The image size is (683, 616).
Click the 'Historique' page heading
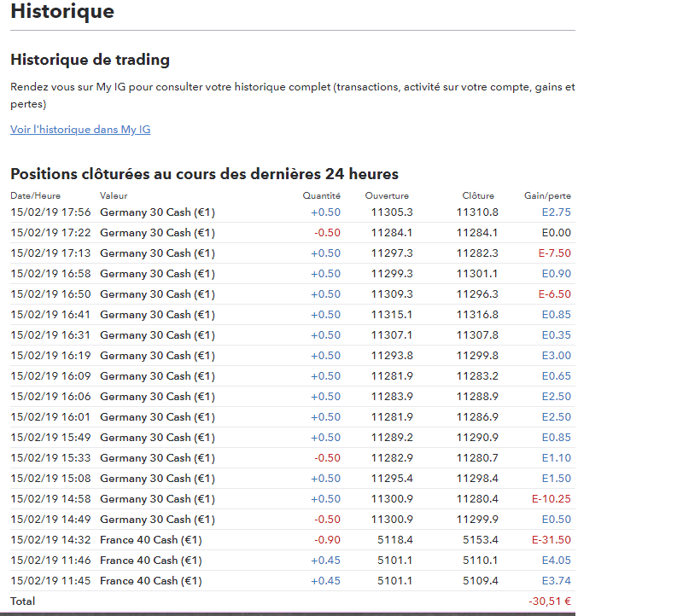pos(62,11)
